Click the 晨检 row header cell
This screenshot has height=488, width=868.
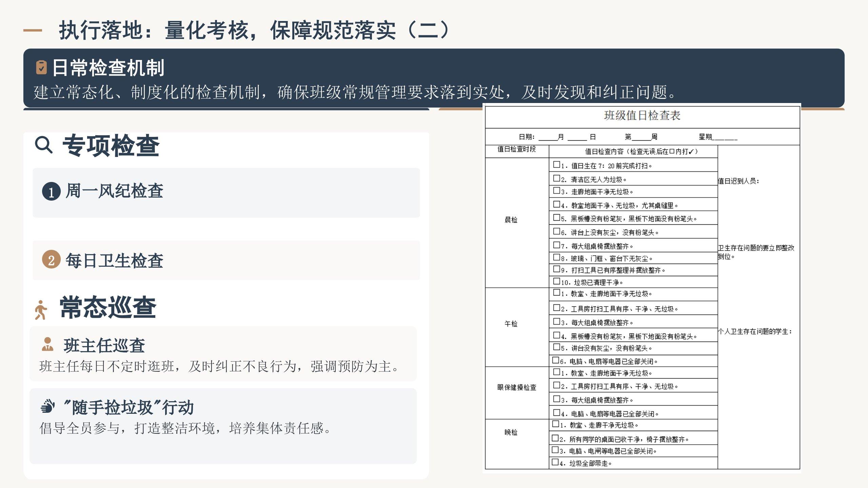(511, 220)
